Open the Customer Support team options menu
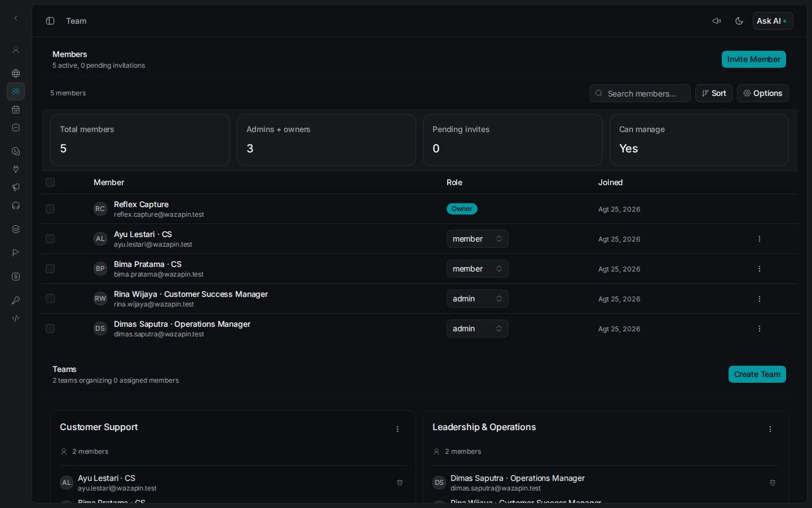Image resolution: width=812 pixels, height=508 pixels. click(398, 429)
